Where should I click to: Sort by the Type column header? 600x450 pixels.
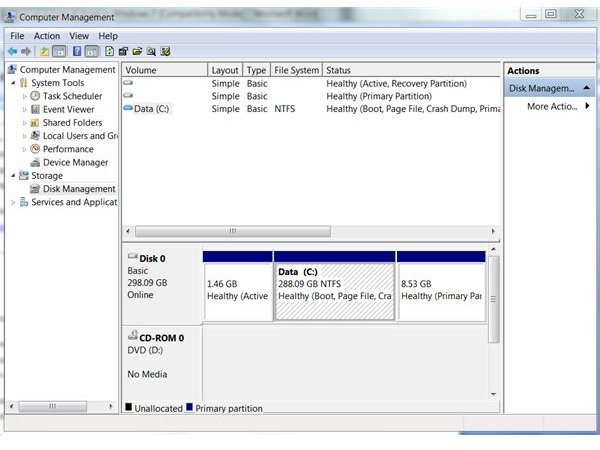coord(256,70)
